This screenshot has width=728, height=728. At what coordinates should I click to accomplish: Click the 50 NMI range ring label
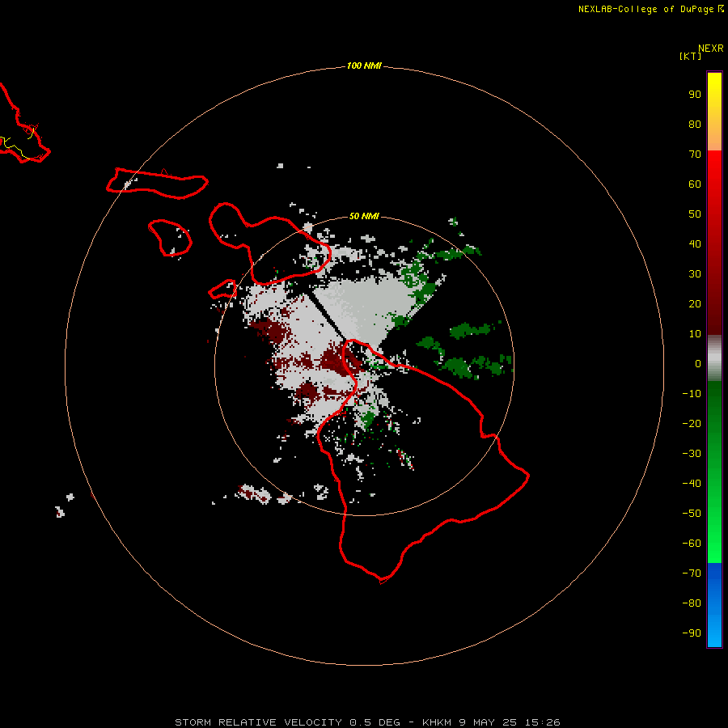coord(364,216)
